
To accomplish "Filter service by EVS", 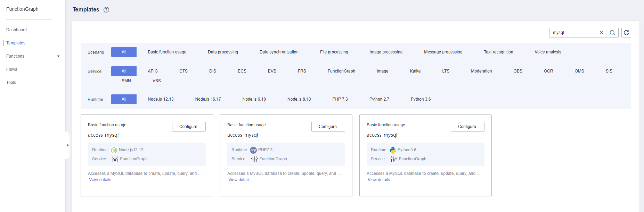I will (x=272, y=71).
